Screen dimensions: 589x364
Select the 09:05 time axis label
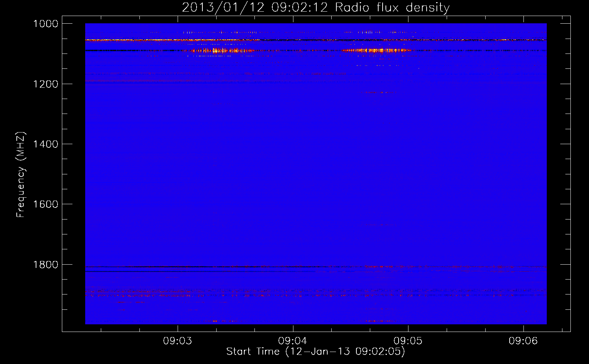click(408, 341)
